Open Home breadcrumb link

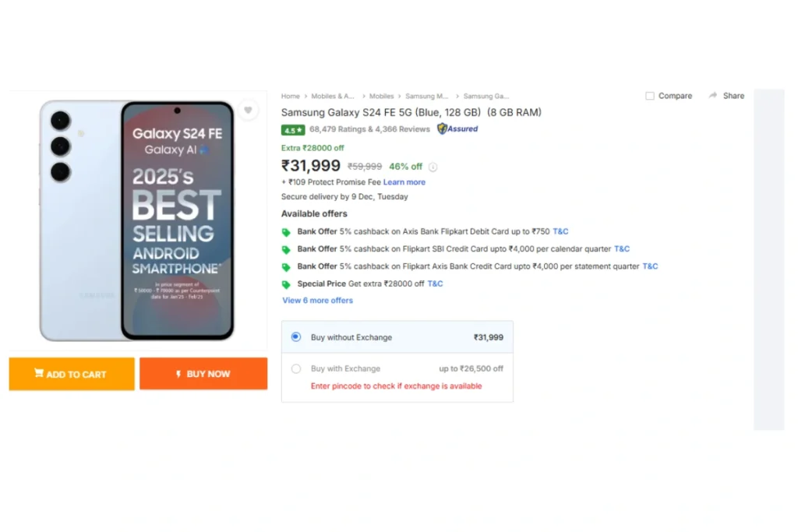(290, 97)
